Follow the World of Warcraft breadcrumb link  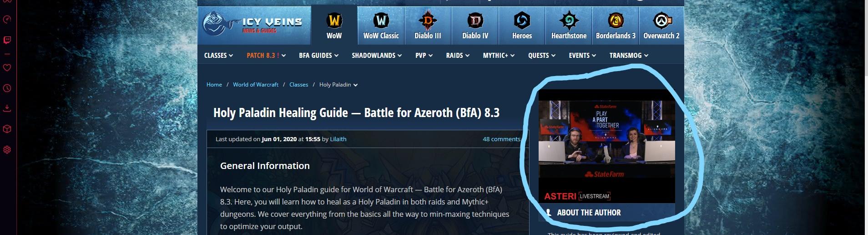[x=256, y=85]
